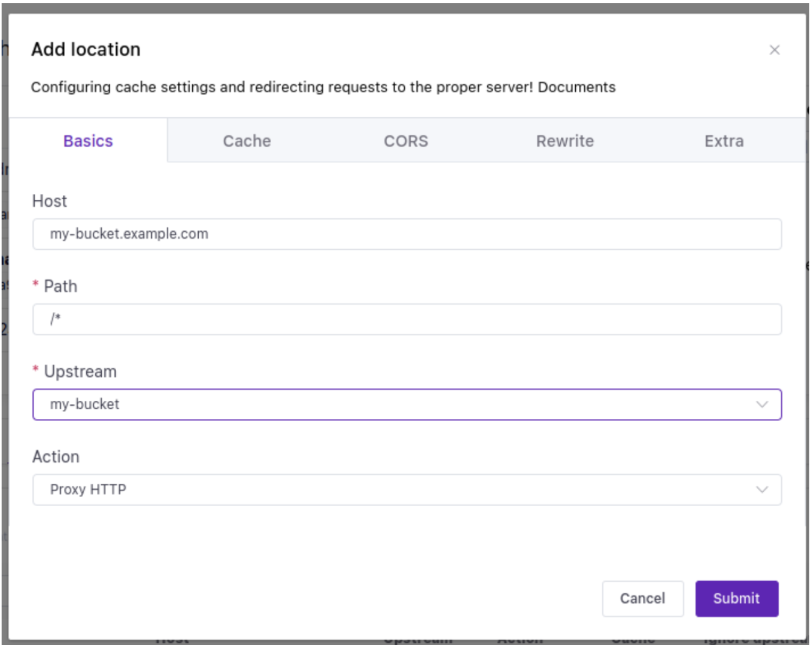The width and height of the screenshot is (812, 645).
Task: Open the Cache tab
Action: [247, 141]
